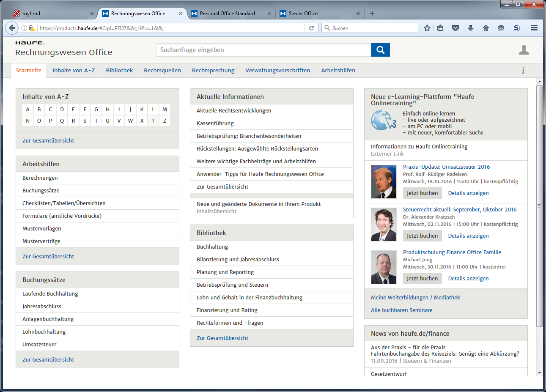Bookmark this page with the star icon
Viewport: 546px width, 392px height.
pyautogui.click(x=427, y=28)
